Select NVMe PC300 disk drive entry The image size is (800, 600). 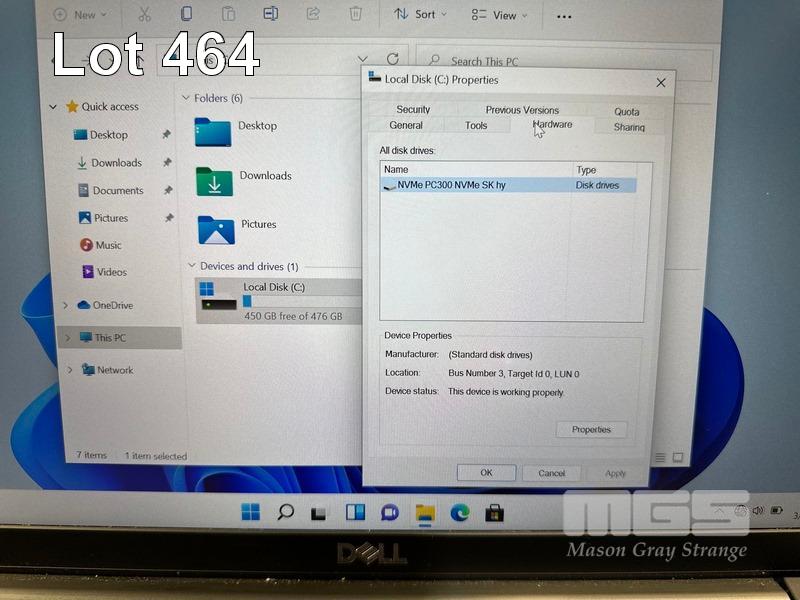[451, 185]
